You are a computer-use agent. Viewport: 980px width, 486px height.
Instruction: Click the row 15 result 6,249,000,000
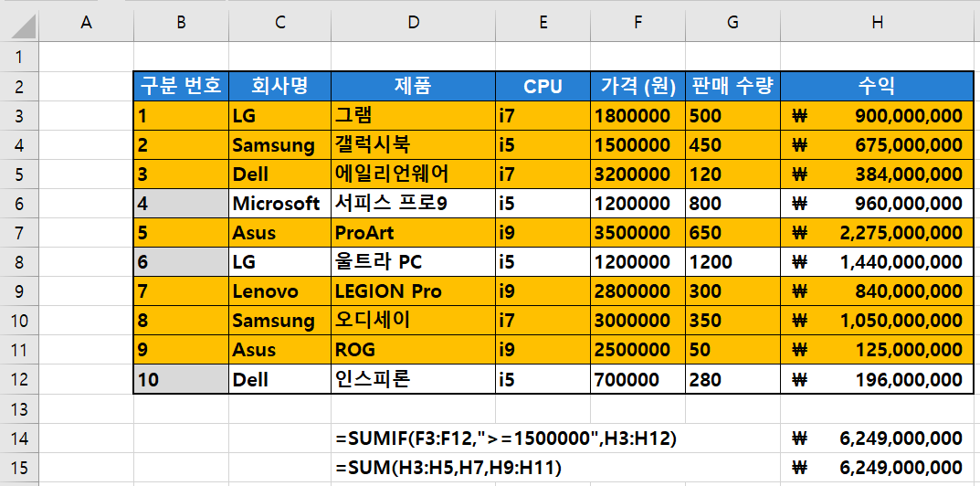click(878, 467)
